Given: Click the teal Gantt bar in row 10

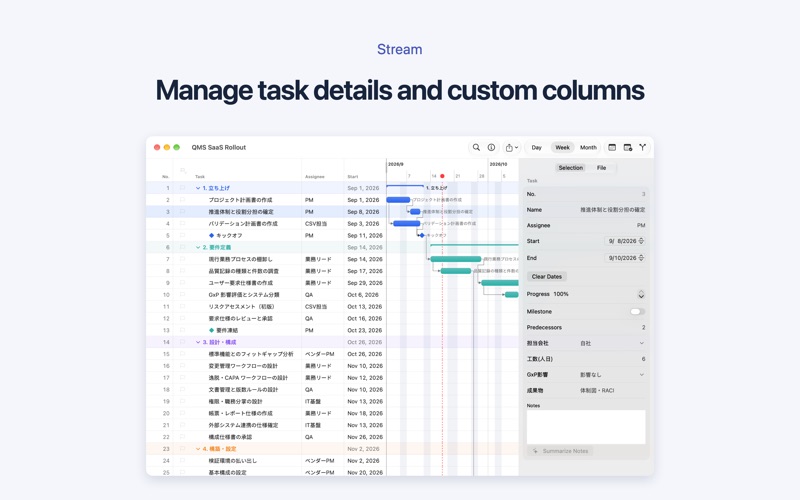Looking at the screenshot, I should [512, 295].
